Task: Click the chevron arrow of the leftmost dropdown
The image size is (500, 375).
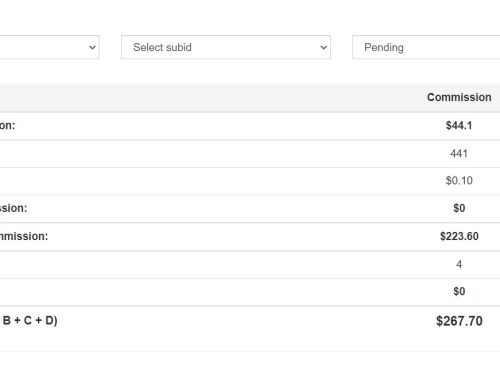Action: coord(92,47)
